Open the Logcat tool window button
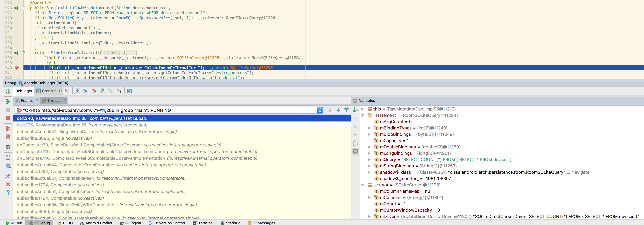This screenshot has height=225, width=644. tap(131, 223)
